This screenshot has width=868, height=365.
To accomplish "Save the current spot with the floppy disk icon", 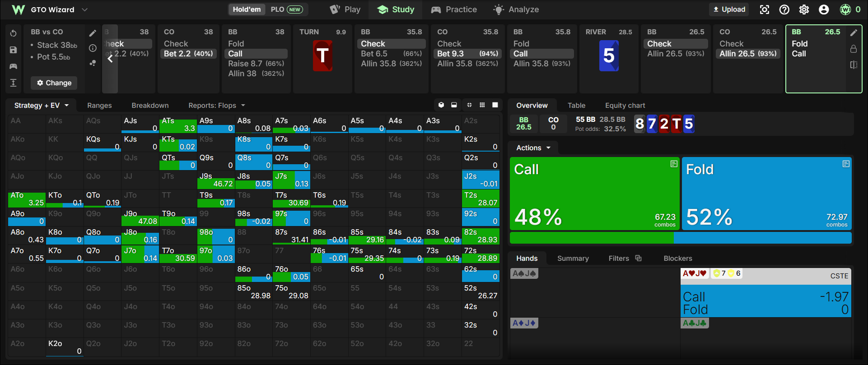I will [x=14, y=50].
